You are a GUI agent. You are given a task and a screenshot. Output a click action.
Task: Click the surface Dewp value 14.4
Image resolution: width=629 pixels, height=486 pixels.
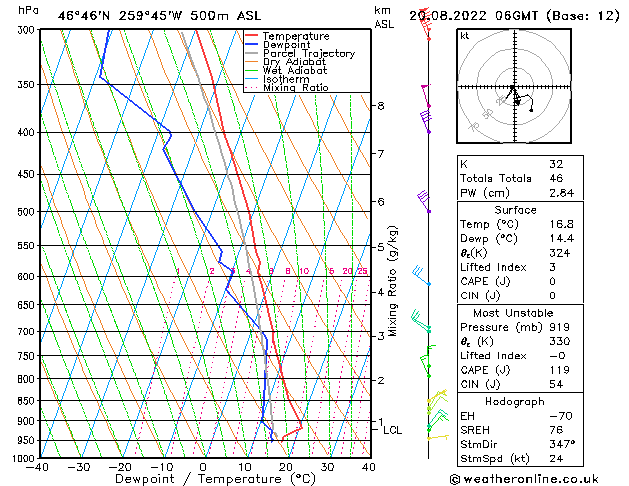(x=561, y=239)
